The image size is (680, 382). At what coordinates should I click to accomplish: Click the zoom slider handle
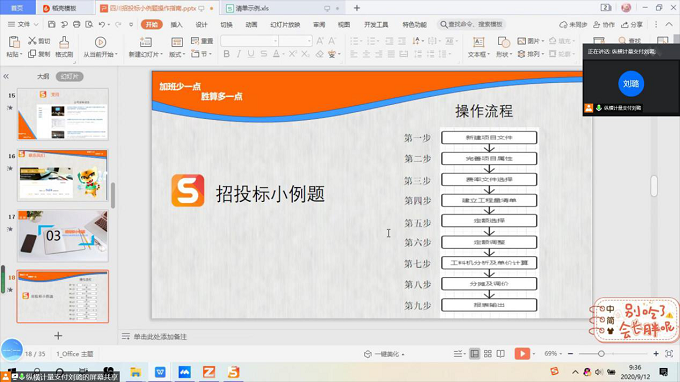[x=601, y=354]
